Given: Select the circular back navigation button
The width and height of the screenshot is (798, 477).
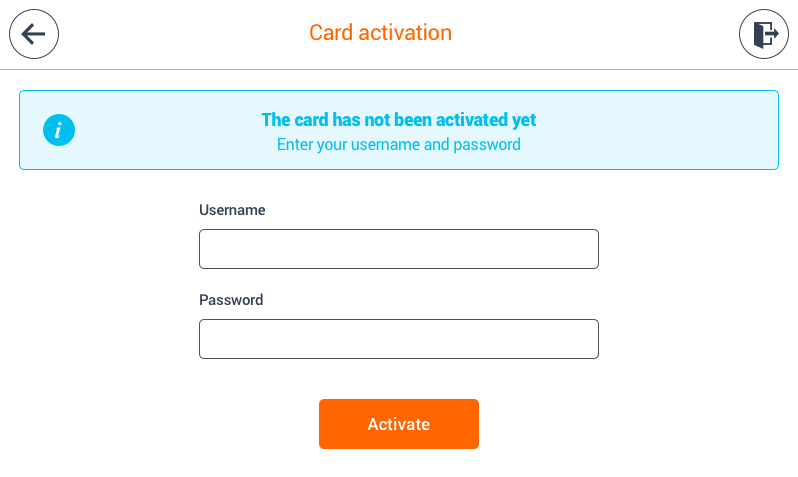Looking at the screenshot, I should [34, 34].
